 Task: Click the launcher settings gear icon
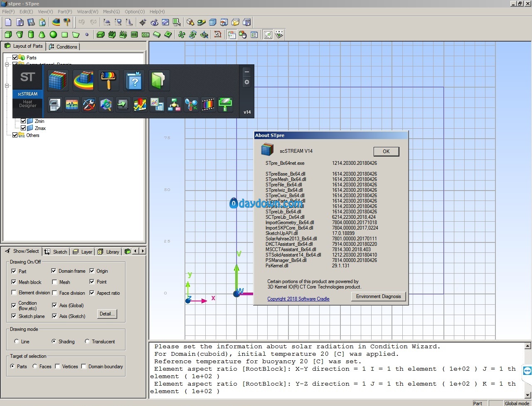point(247,82)
